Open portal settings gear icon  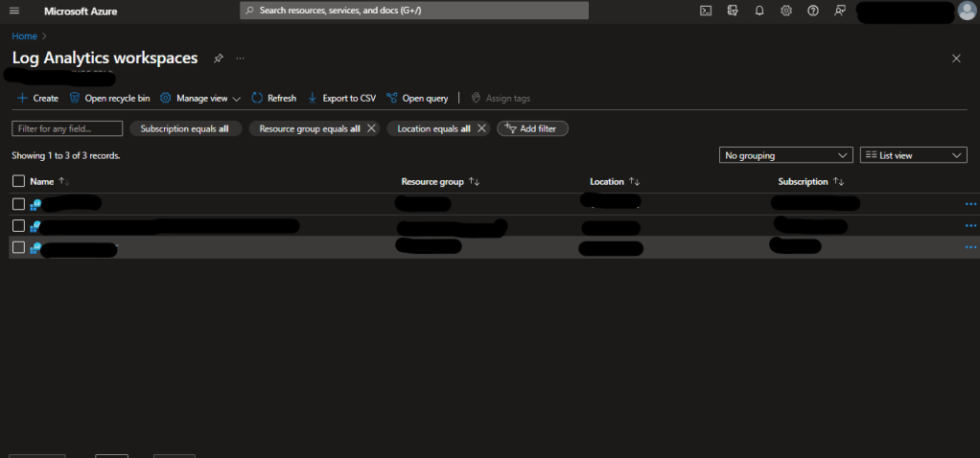click(786, 11)
